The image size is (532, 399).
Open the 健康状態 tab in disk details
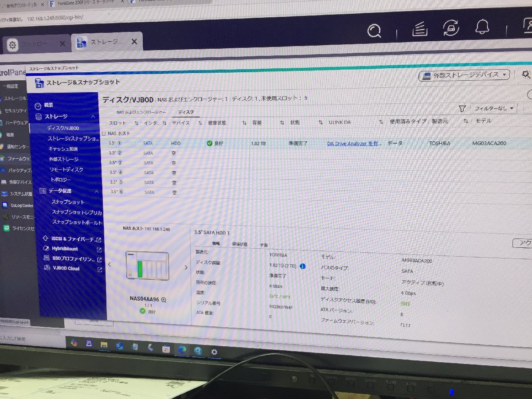coord(239,244)
